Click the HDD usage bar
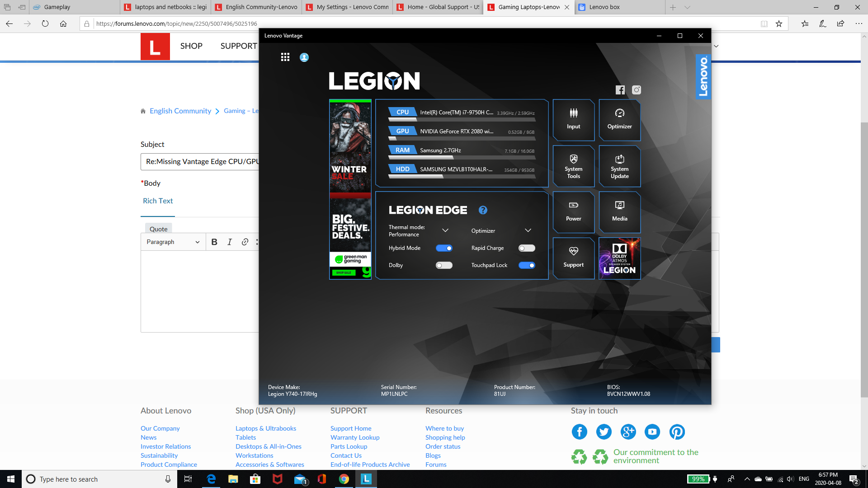The height and width of the screenshot is (488, 868). click(x=462, y=177)
